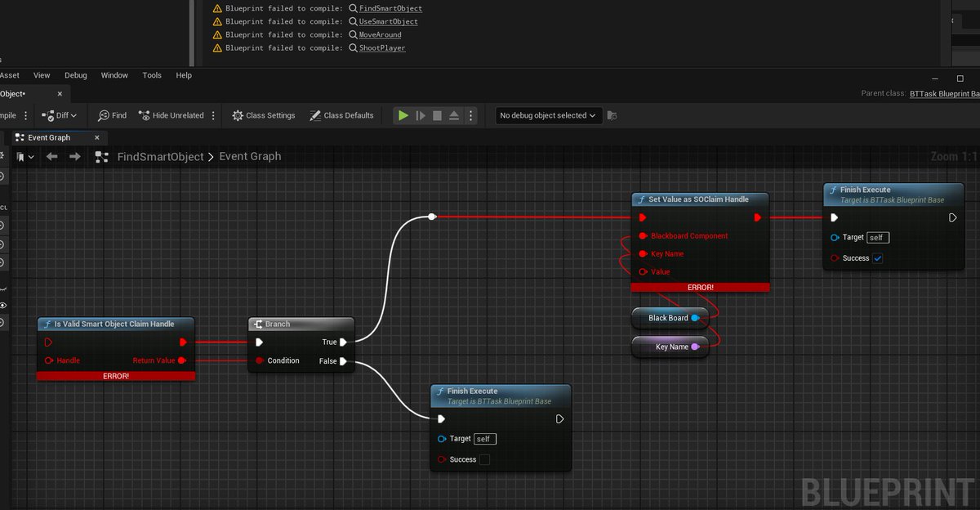Image resolution: width=980 pixels, height=510 pixels.
Task: Open Hide Unrelated options three-dot menu
Action: pos(213,115)
